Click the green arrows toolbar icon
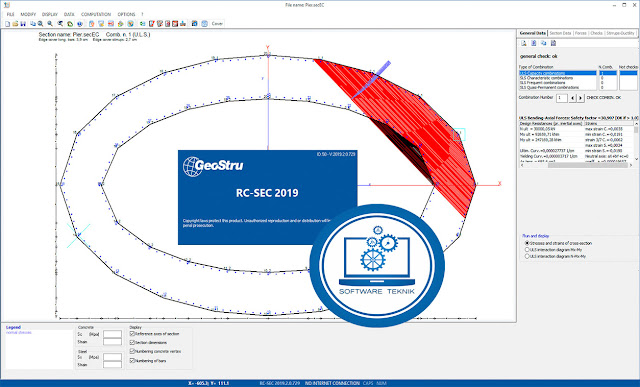 pyautogui.click(x=142, y=24)
